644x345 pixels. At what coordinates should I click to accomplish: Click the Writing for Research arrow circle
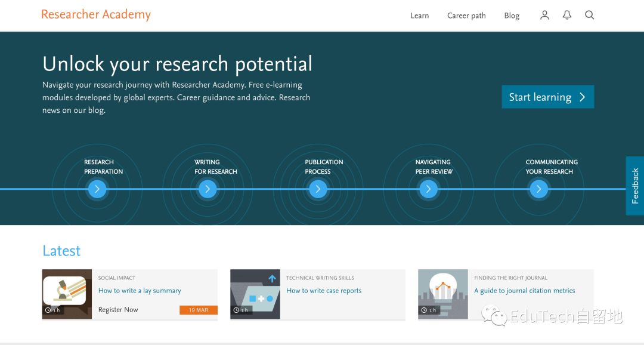coord(208,189)
